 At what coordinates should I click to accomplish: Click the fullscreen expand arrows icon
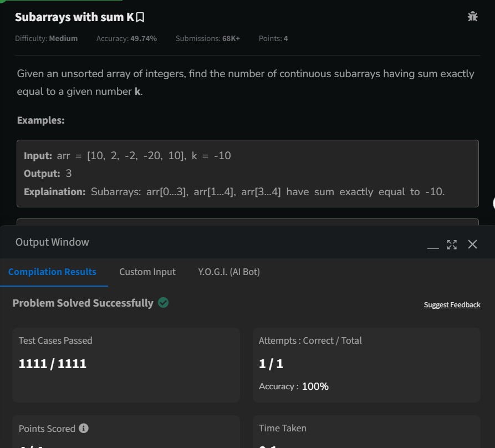click(452, 244)
